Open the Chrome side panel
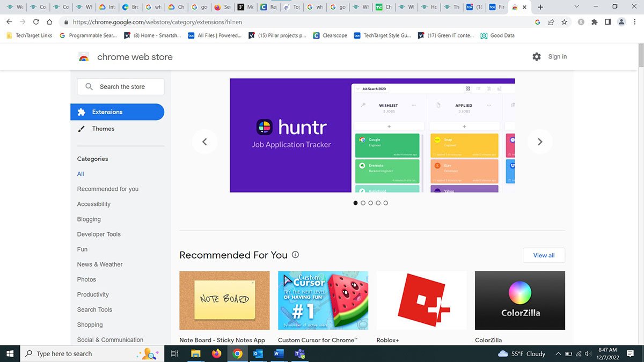This screenshot has width=644, height=362. 608,22
